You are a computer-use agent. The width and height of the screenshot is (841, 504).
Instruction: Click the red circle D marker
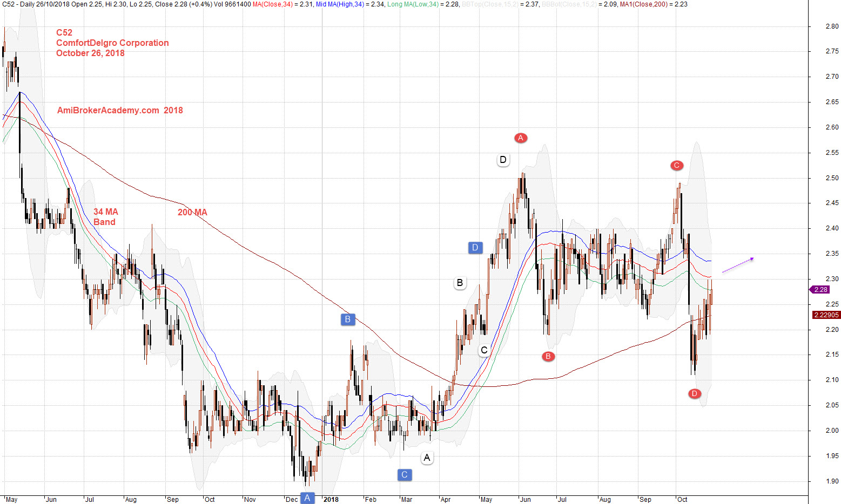pyautogui.click(x=695, y=393)
